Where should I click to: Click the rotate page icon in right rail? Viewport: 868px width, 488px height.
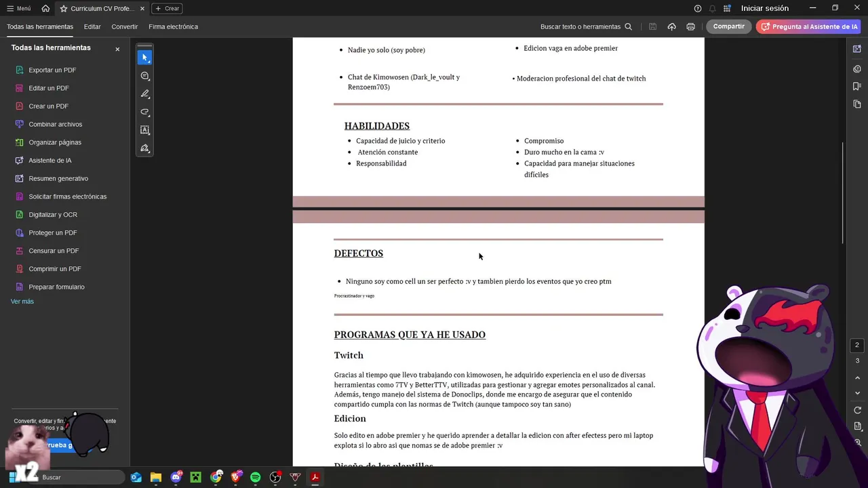[x=857, y=410]
